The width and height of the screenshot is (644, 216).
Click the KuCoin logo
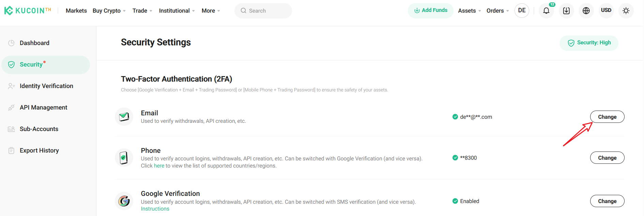click(x=27, y=10)
